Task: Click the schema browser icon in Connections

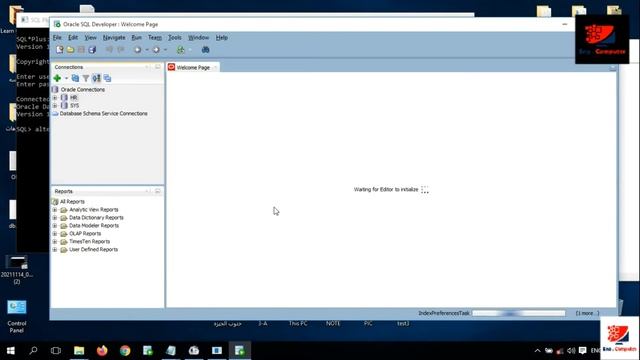Action: pyautogui.click(x=96, y=78)
